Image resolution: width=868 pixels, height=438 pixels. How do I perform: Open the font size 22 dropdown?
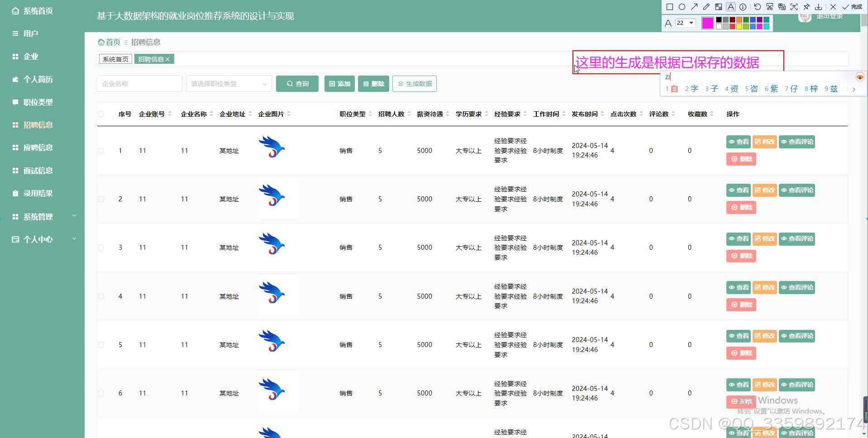(x=685, y=23)
